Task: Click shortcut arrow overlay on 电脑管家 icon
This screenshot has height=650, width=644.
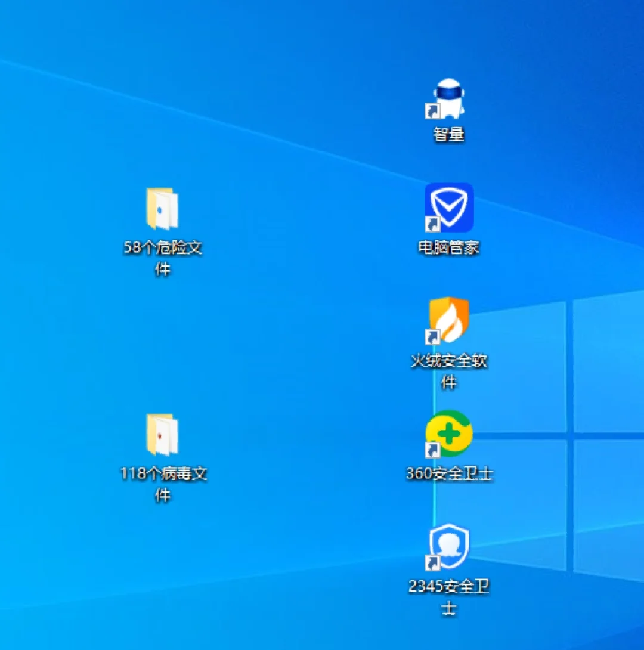Action: (x=432, y=224)
